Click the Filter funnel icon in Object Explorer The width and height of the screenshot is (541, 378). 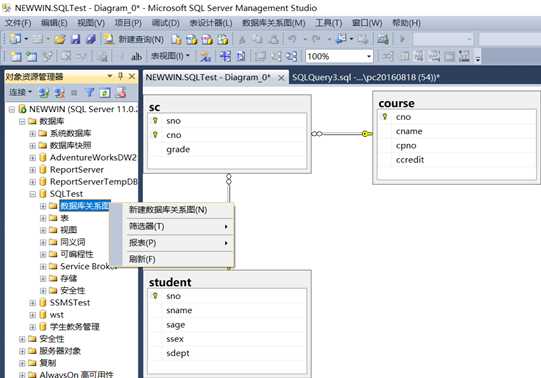[90, 92]
